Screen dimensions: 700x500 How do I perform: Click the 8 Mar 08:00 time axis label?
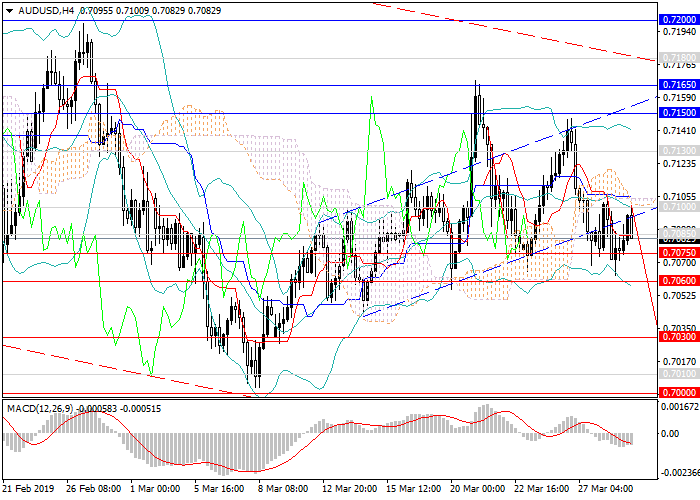coord(281,489)
